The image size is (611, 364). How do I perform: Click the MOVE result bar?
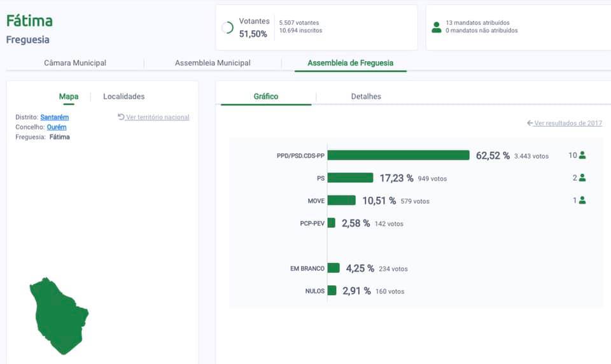[341, 200]
